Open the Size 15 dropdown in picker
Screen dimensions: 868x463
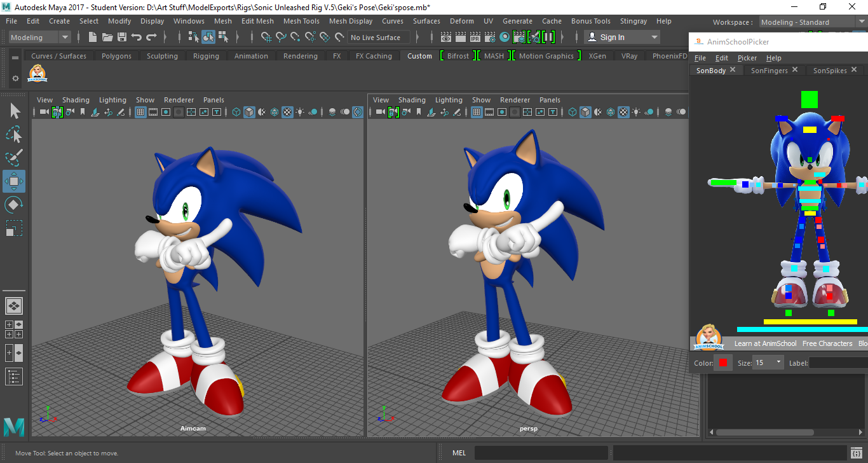coord(768,363)
